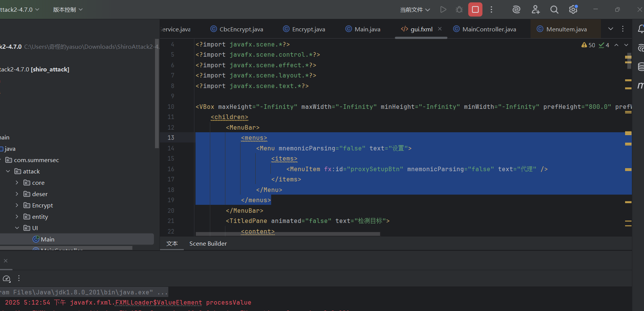The width and height of the screenshot is (644, 311).
Task: Open the toolbar more actions menu
Action: (x=491, y=9)
